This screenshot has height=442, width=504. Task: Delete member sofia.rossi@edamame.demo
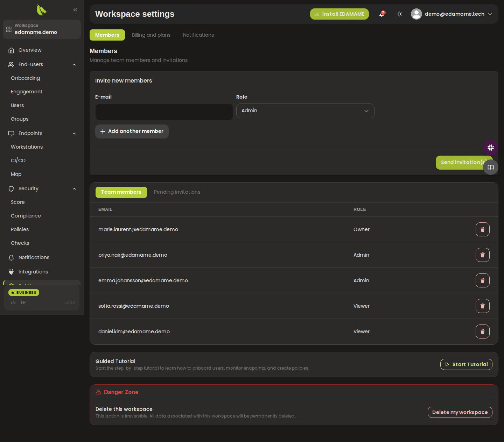pyautogui.click(x=483, y=306)
